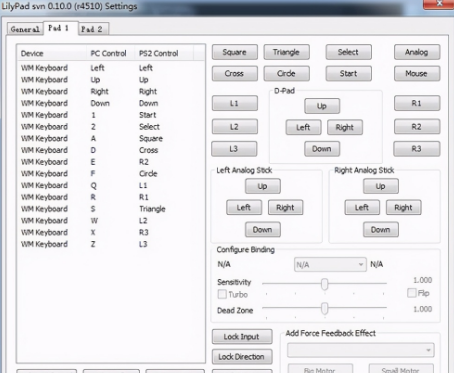Screen dimensions: 454x373
Task: Close the LilyPad Settings window
Action: click(440, 3)
